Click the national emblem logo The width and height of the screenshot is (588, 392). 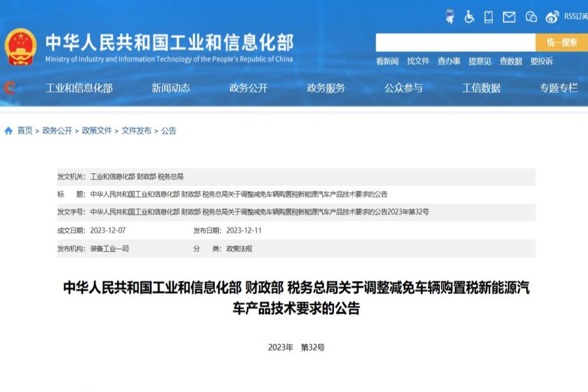pos(20,47)
